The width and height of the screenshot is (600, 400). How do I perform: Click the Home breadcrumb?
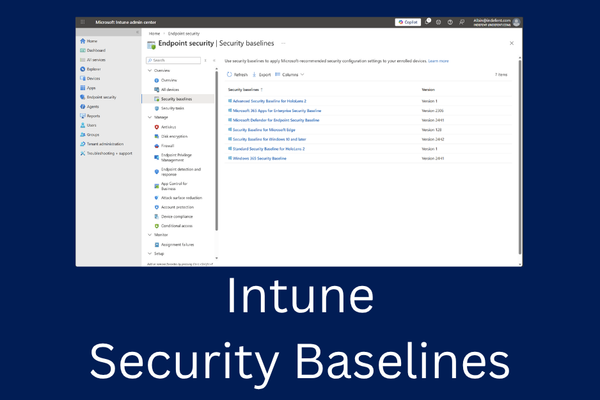154,34
